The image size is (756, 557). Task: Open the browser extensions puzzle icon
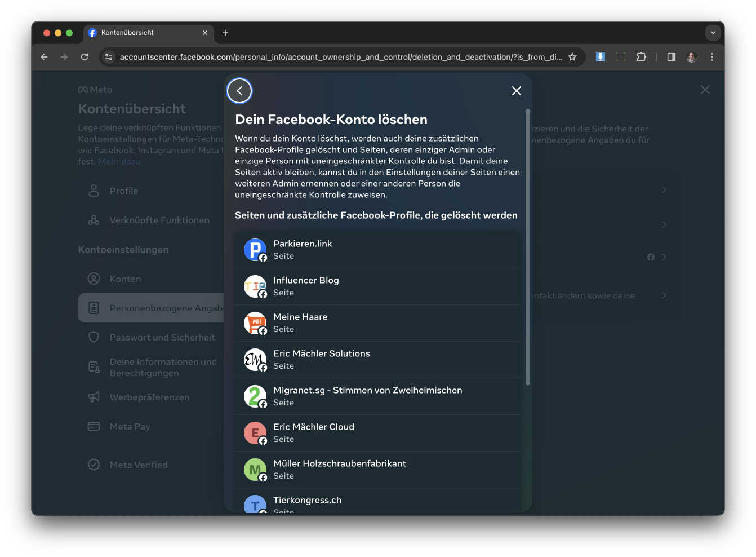coord(641,57)
